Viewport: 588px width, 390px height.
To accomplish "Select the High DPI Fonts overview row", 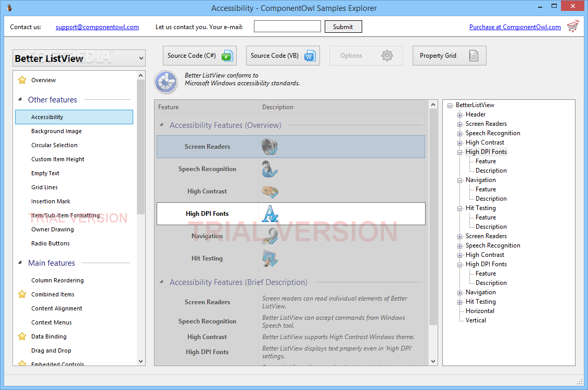I will click(x=291, y=214).
